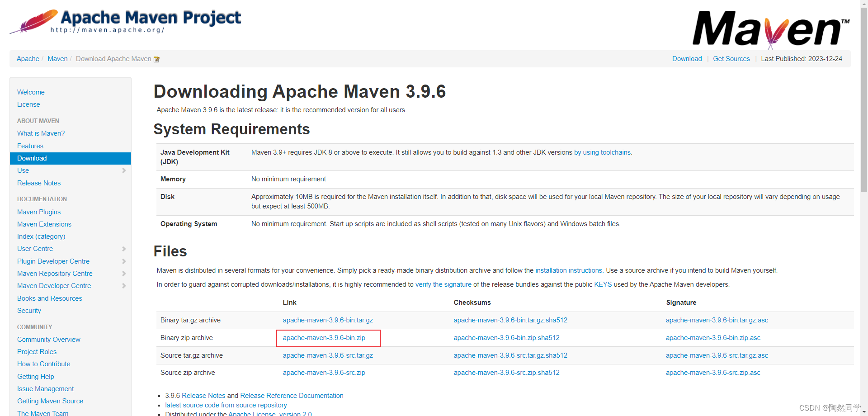Expand the Maven Repository Centre section
The image size is (868, 416).
coord(124,274)
